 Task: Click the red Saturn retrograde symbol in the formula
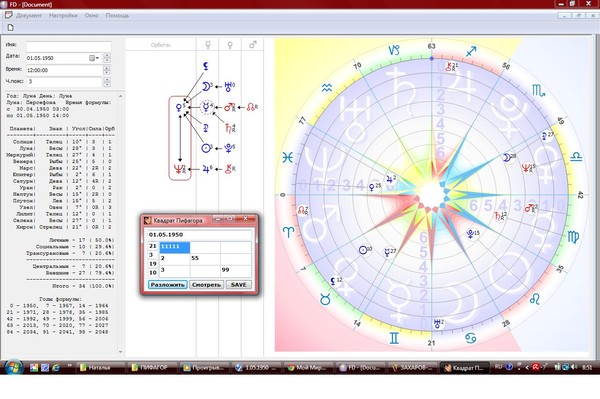pos(230,128)
